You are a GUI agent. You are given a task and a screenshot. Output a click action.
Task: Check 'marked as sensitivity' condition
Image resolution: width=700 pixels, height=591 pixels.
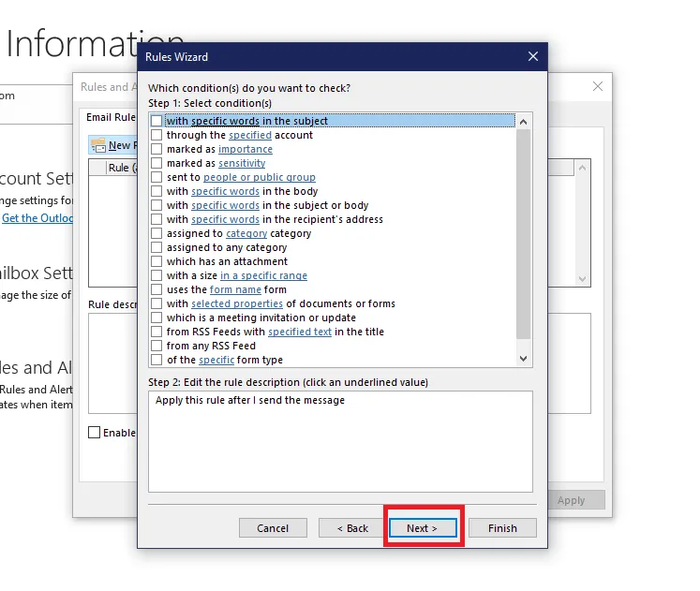pos(156,163)
